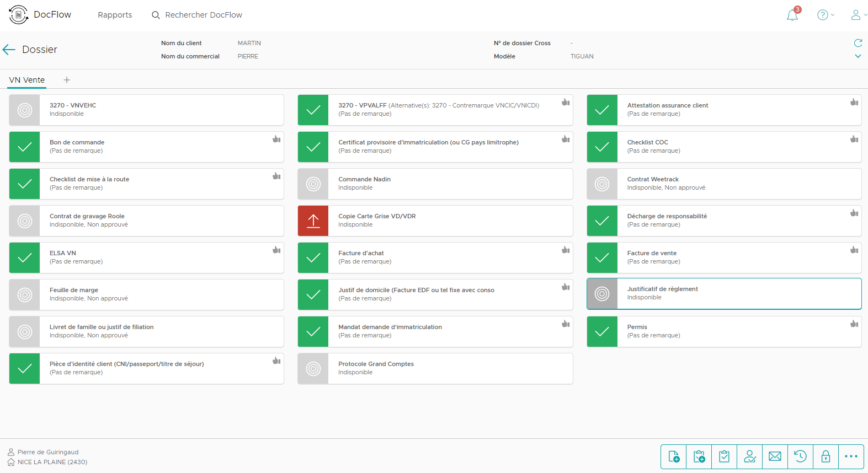
Task: Click thumbs-up on Permis card
Action: pyautogui.click(x=854, y=324)
